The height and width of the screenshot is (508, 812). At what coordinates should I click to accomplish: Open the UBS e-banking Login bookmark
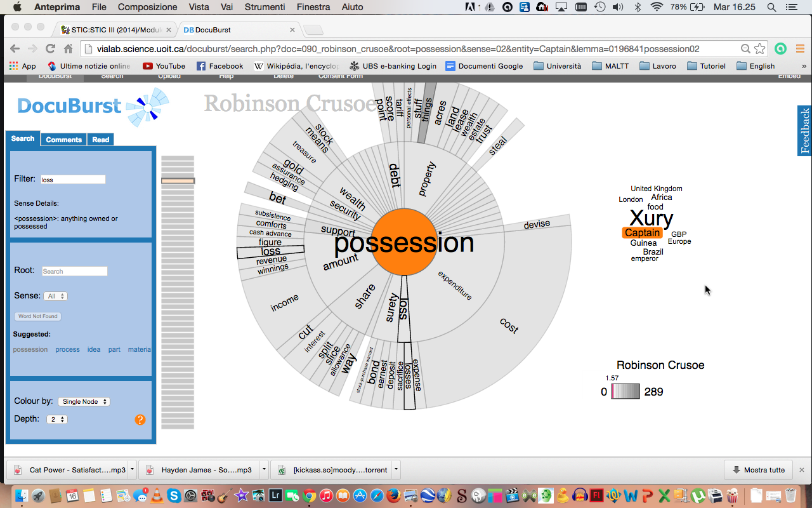(x=392, y=65)
